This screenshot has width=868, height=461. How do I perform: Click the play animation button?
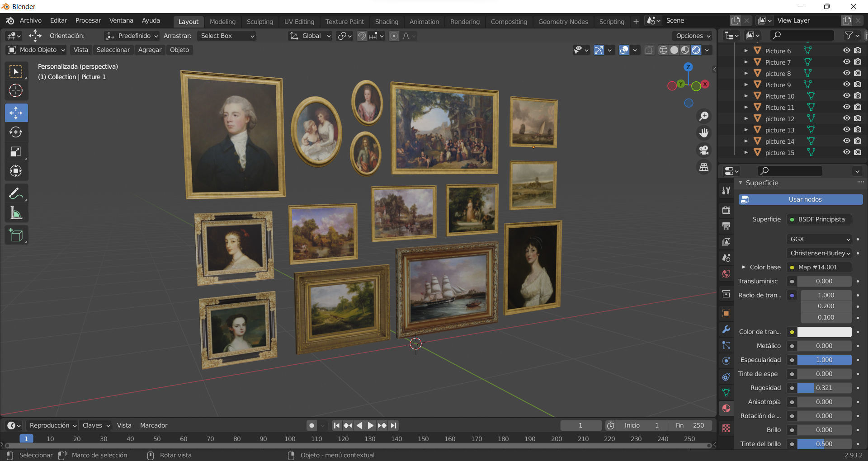click(370, 425)
